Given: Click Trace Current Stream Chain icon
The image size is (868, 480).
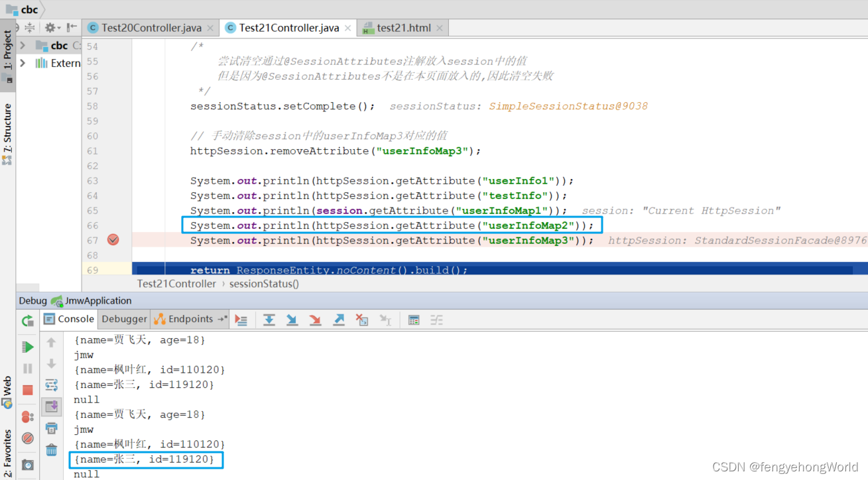Looking at the screenshot, I should pyautogui.click(x=436, y=320).
